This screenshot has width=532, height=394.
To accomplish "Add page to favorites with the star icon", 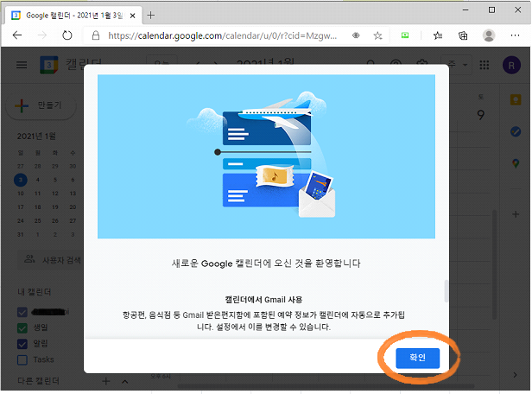I will coord(377,35).
